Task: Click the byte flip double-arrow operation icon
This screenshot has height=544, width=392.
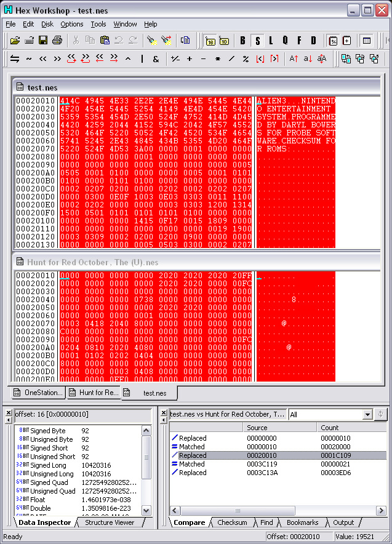Action: 15,59
